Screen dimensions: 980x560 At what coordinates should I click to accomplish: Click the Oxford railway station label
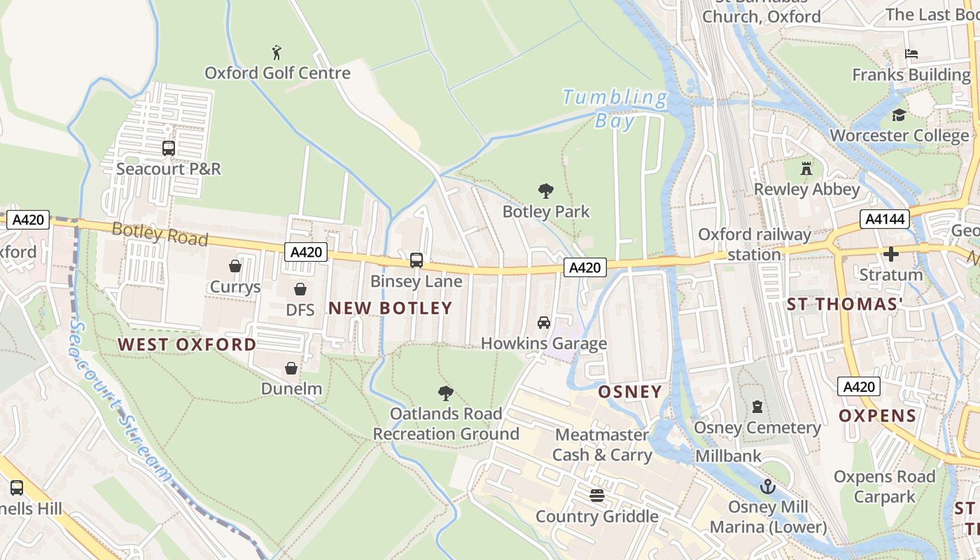754,244
